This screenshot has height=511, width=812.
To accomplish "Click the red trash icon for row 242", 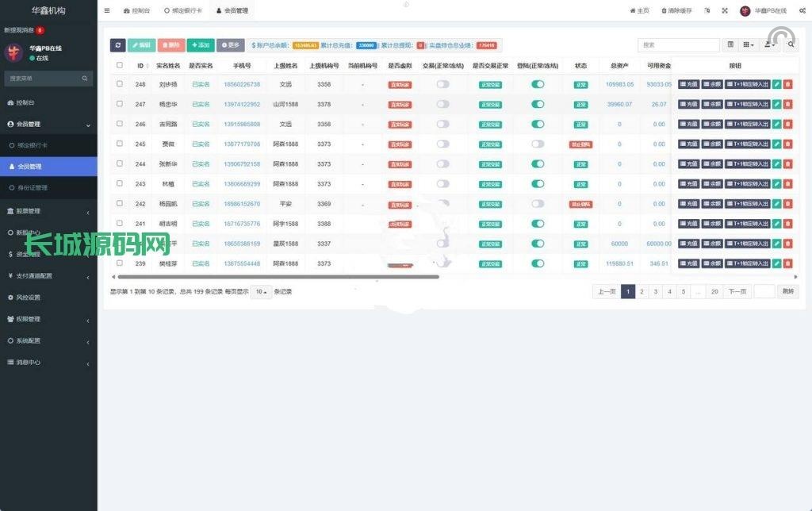I will point(787,204).
